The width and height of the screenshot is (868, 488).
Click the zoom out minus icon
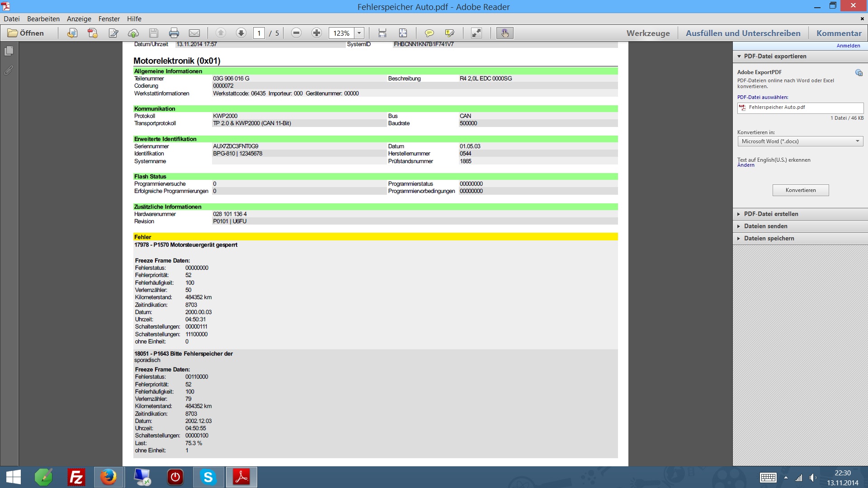click(x=296, y=33)
